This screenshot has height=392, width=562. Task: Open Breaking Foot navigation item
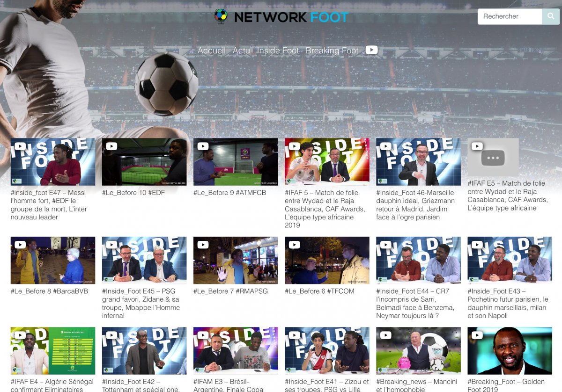click(x=332, y=51)
